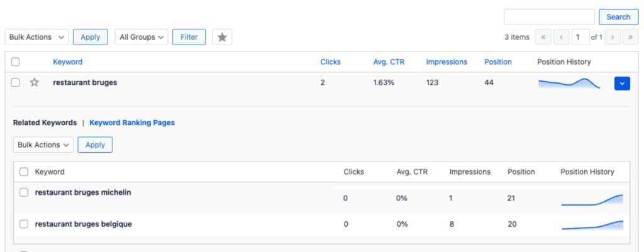Go to first page arrow
Image resolution: width=644 pixels, height=252 pixels.
click(x=543, y=37)
